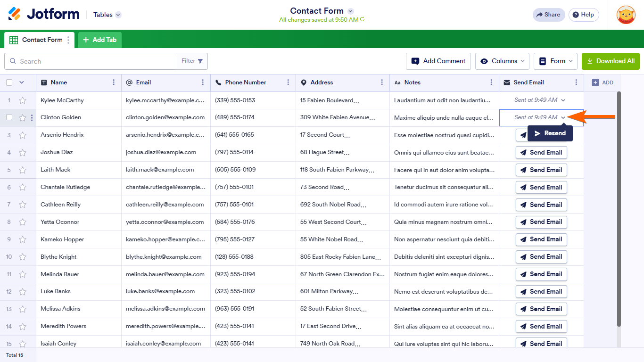This screenshot has width=644, height=362.
Task: Click the Download All button
Action: (611, 61)
